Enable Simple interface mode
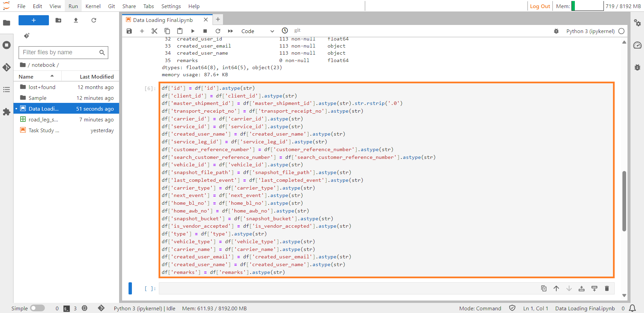 (x=37, y=308)
